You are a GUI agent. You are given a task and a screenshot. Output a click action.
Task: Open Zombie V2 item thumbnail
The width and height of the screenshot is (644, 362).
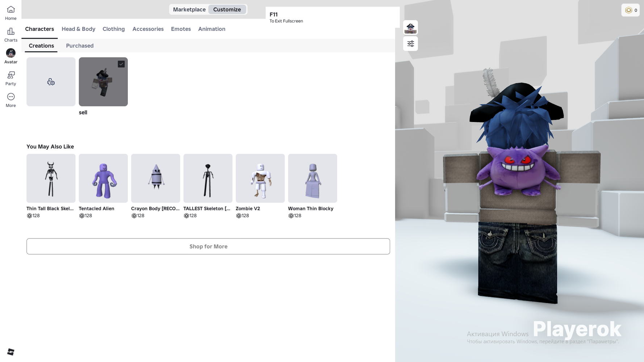[260, 178]
